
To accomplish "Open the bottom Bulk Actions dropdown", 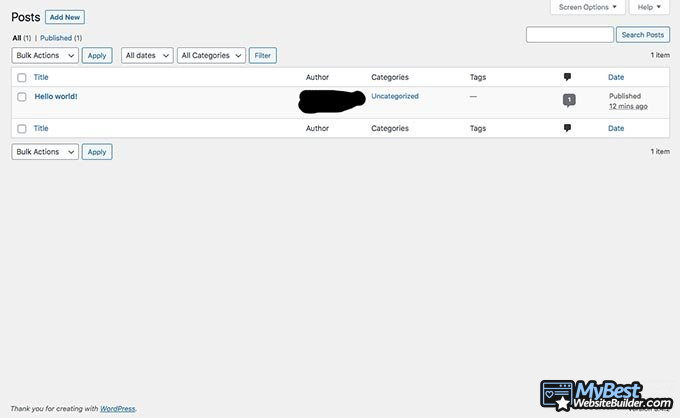I will click(x=45, y=152).
